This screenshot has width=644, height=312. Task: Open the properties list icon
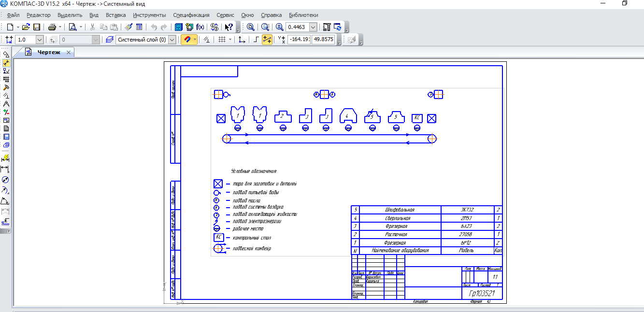[x=139, y=27]
